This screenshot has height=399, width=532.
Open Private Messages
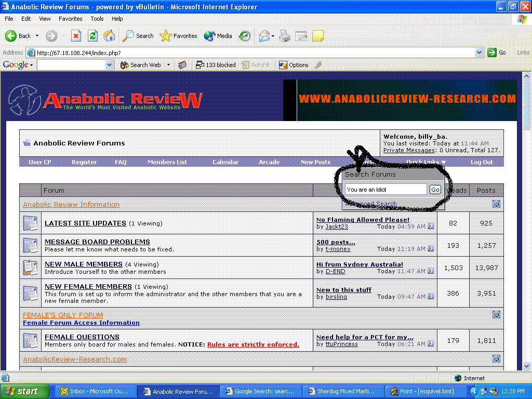point(409,150)
